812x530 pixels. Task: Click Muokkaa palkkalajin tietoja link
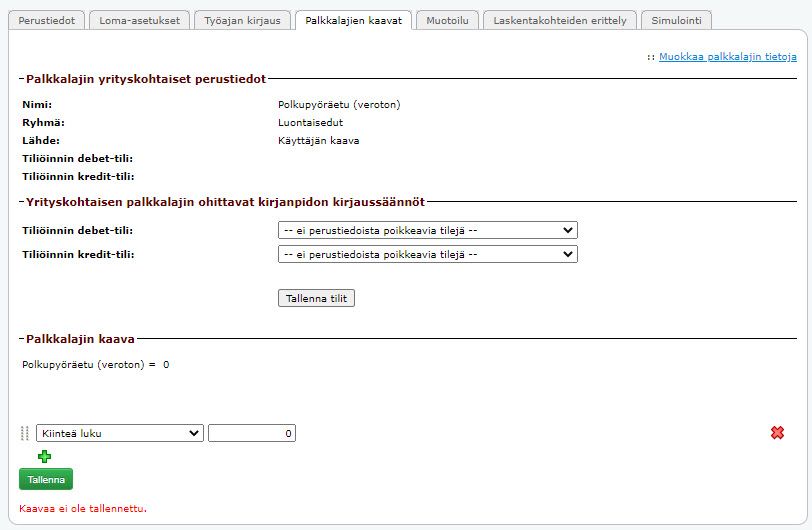point(728,57)
